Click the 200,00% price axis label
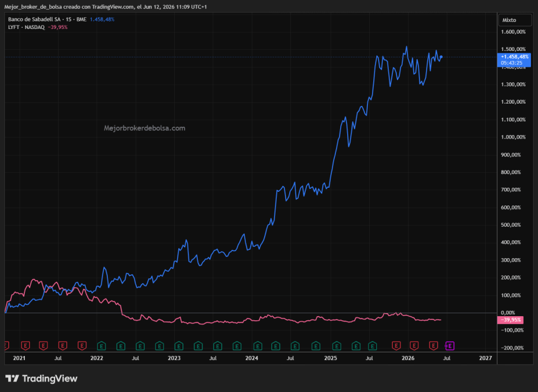 pyautogui.click(x=511, y=278)
